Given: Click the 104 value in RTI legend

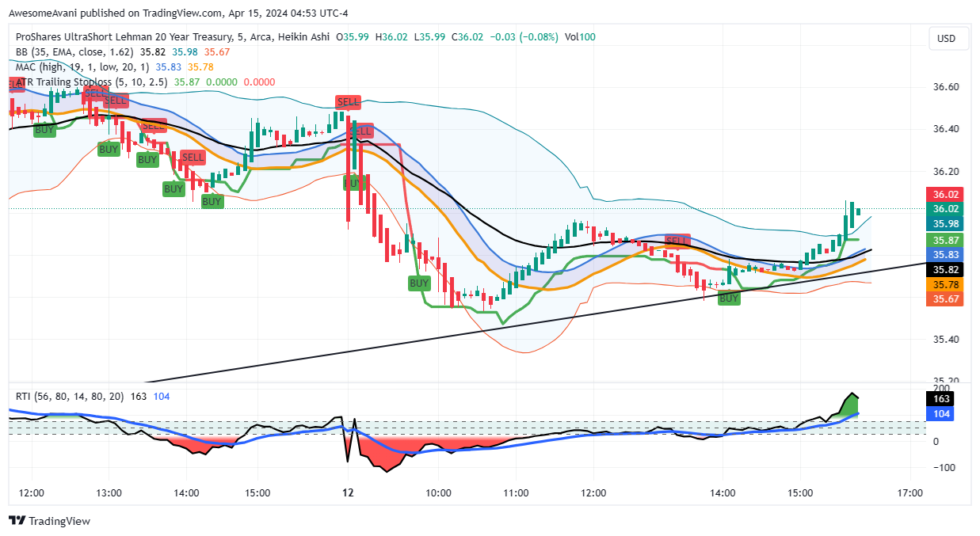Looking at the screenshot, I should coord(162,397).
